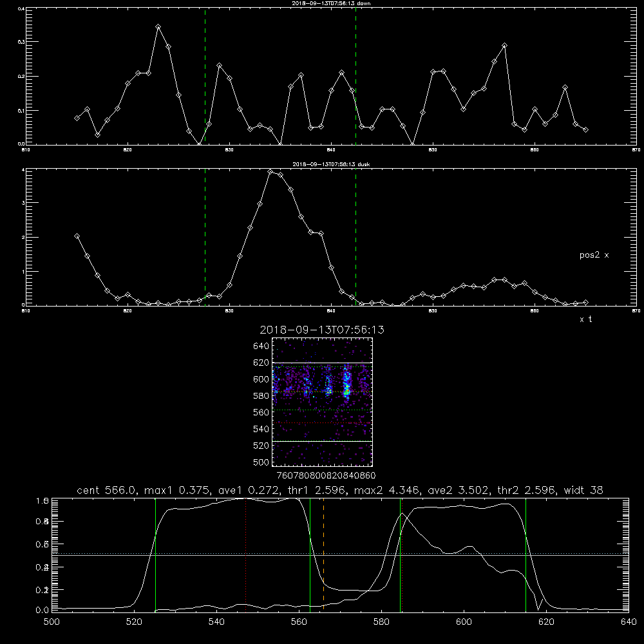Click the 'thr2 2.596' value
This screenshot has width=644, height=644.
pyautogui.click(x=527, y=490)
